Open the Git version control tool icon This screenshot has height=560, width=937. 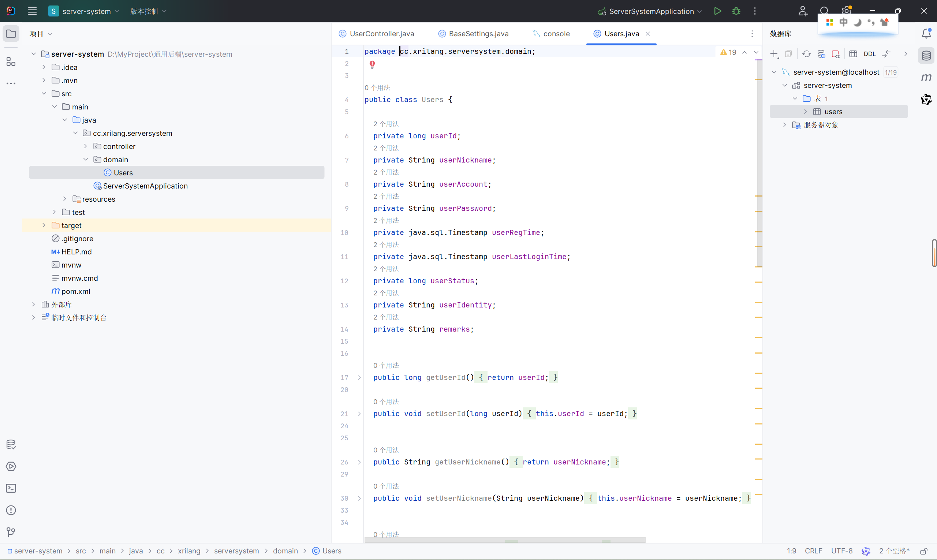[11, 532]
